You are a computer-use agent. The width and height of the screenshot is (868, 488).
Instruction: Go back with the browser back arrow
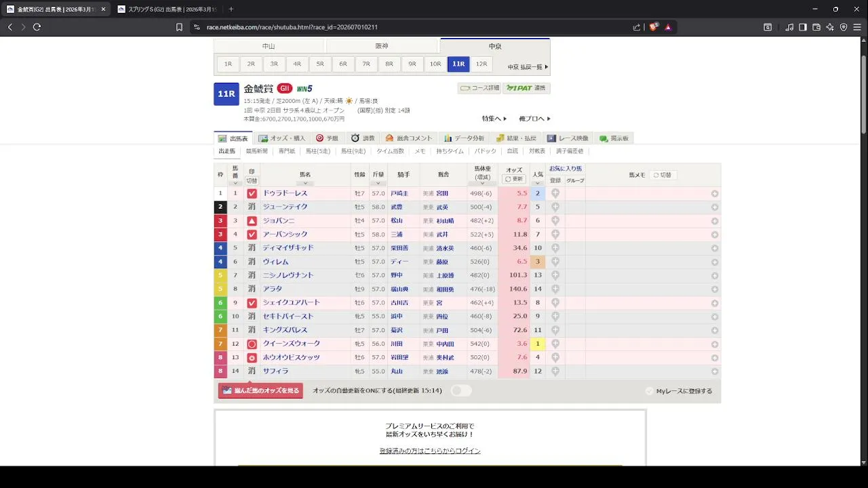click(x=9, y=27)
